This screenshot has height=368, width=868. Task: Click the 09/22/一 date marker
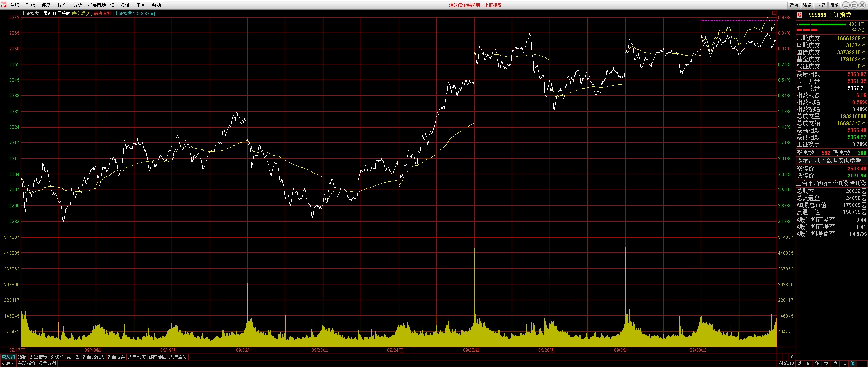pos(244,350)
